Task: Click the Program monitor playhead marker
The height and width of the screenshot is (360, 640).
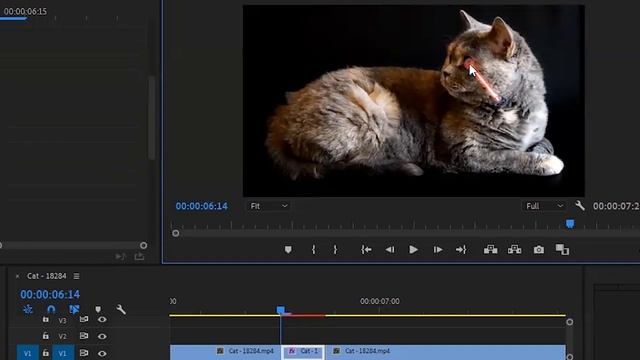Action: [x=570, y=224]
